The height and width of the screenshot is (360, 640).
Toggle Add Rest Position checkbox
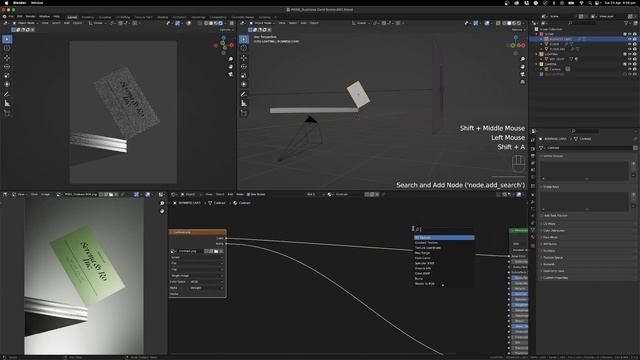(542, 216)
